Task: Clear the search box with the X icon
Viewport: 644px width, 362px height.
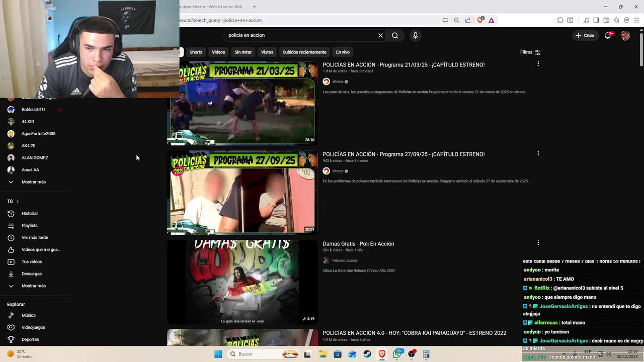Action: 380,35
